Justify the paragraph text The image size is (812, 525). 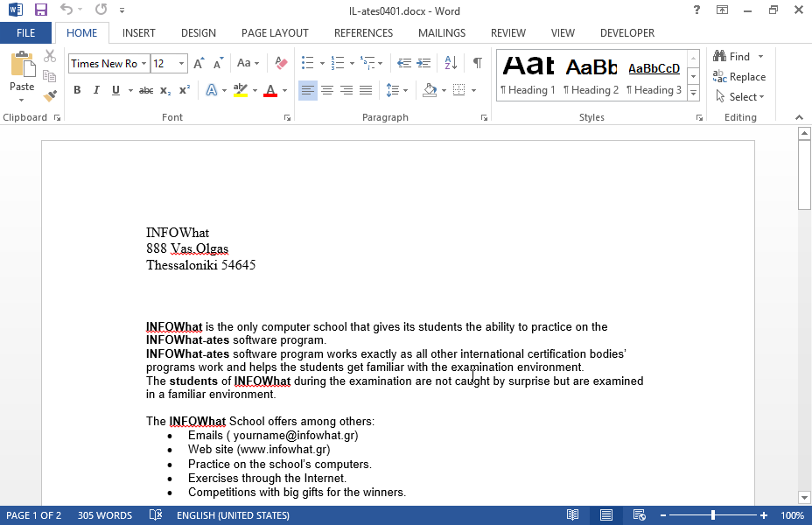(x=366, y=91)
